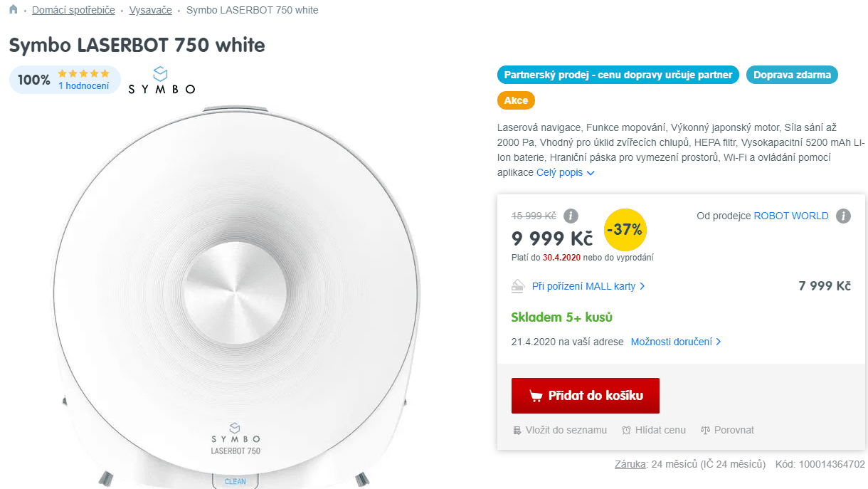The width and height of the screenshot is (868, 489).
Task: Open Vysavače breadcrumb category
Action: [x=150, y=10]
